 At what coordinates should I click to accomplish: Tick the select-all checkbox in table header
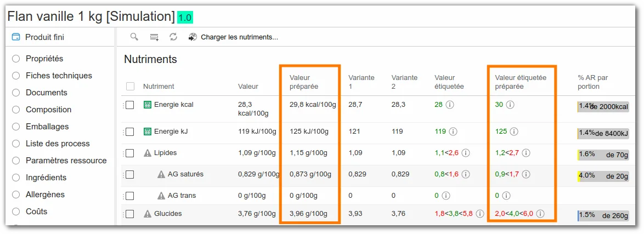[x=130, y=87]
